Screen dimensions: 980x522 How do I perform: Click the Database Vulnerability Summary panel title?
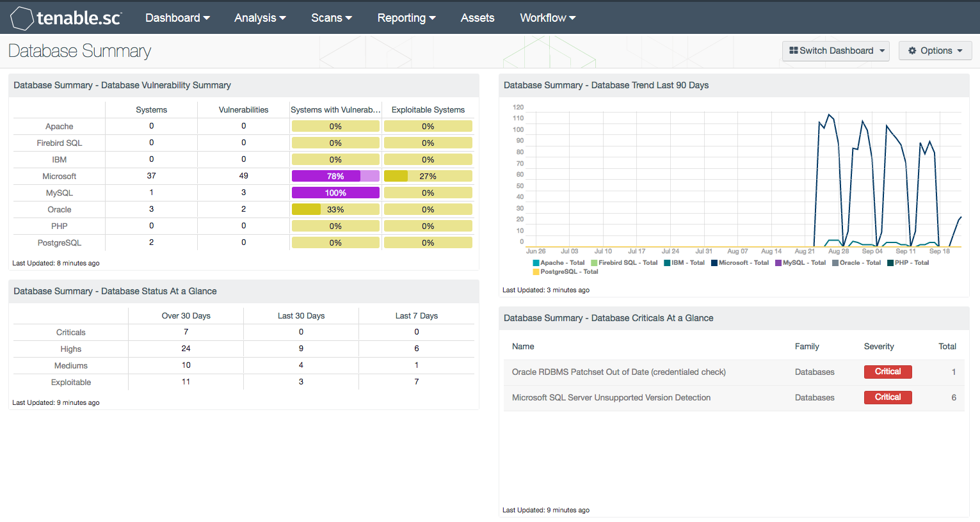coord(122,85)
